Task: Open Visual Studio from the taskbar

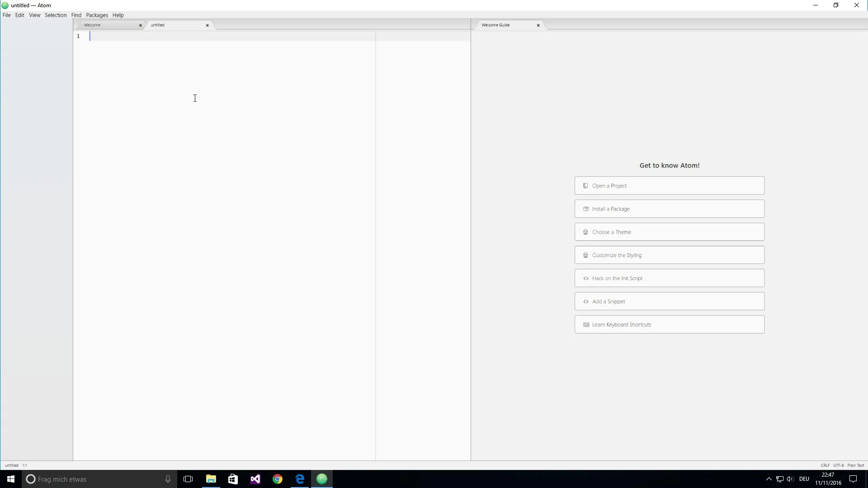Action: [x=255, y=479]
